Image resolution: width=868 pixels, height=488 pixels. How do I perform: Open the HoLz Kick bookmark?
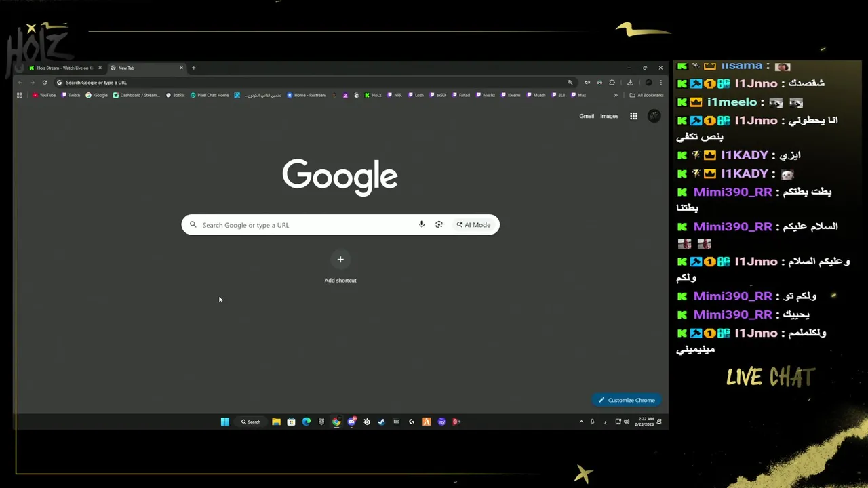(x=373, y=95)
